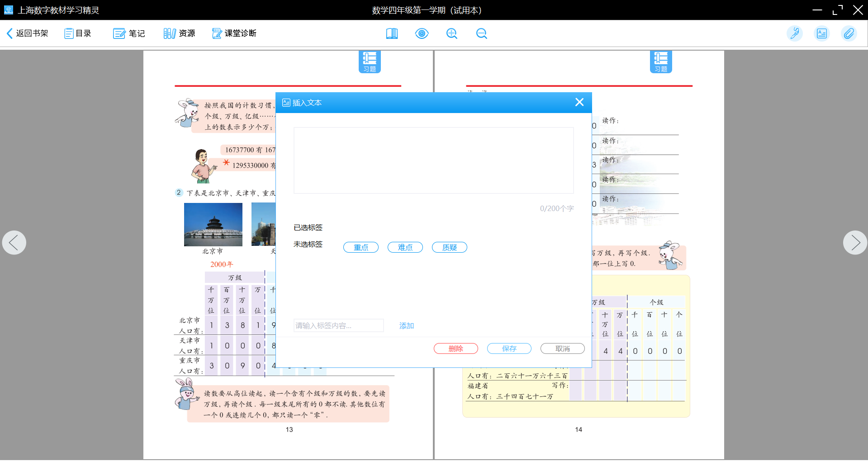Image resolution: width=868 pixels, height=461 pixels.
Task: Click the zoom in magnifier icon
Action: click(451, 33)
